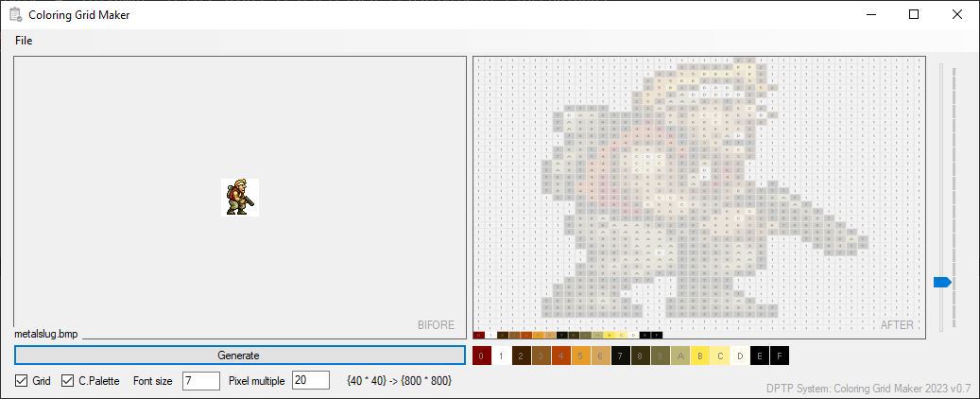The width and height of the screenshot is (980, 399).
Task: Select palette color swatch 1
Action: pyautogui.click(x=502, y=356)
